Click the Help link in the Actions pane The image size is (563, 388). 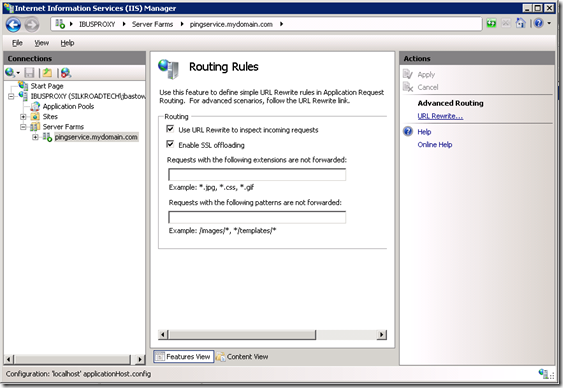tap(424, 132)
